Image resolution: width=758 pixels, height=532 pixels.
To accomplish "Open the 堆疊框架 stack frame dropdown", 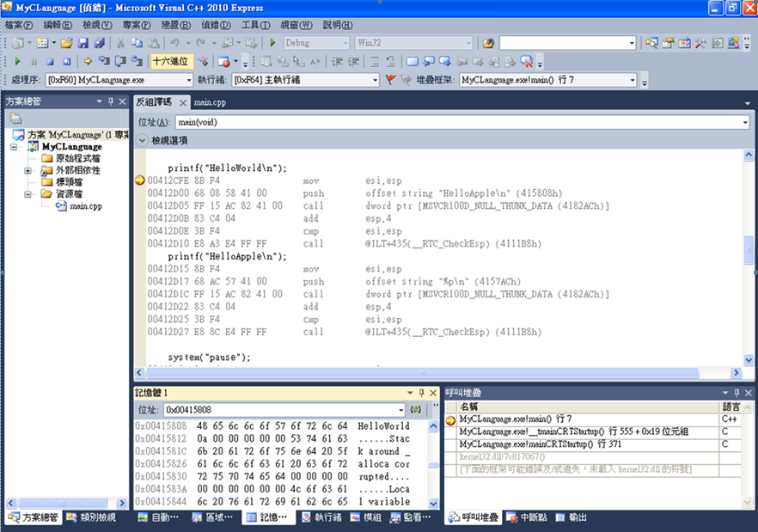I will [633, 80].
